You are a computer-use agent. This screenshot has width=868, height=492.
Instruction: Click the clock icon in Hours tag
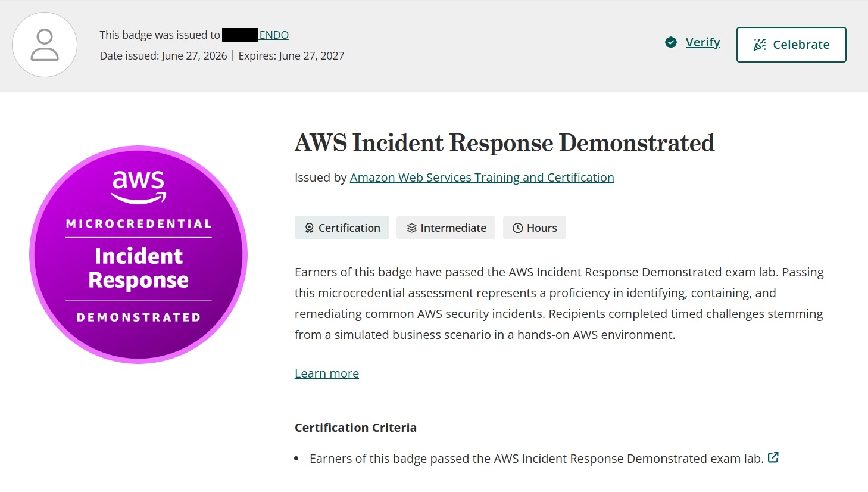pyautogui.click(x=517, y=228)
